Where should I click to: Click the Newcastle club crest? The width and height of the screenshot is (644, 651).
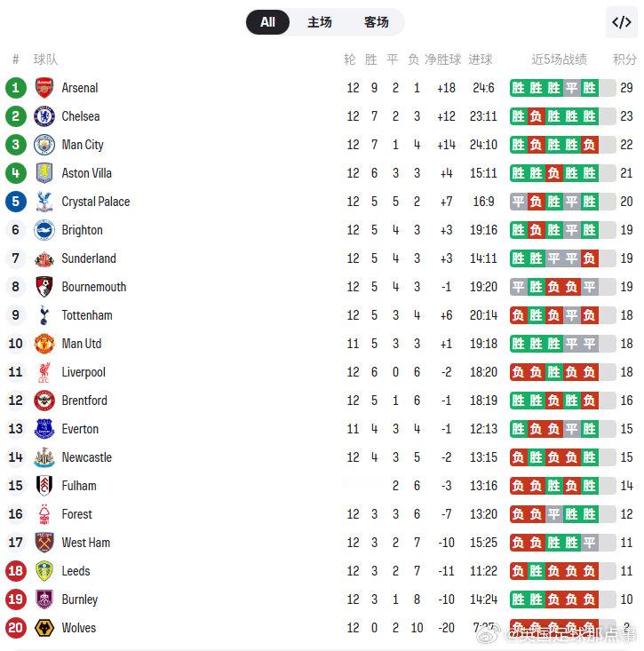tap(44, 457)
